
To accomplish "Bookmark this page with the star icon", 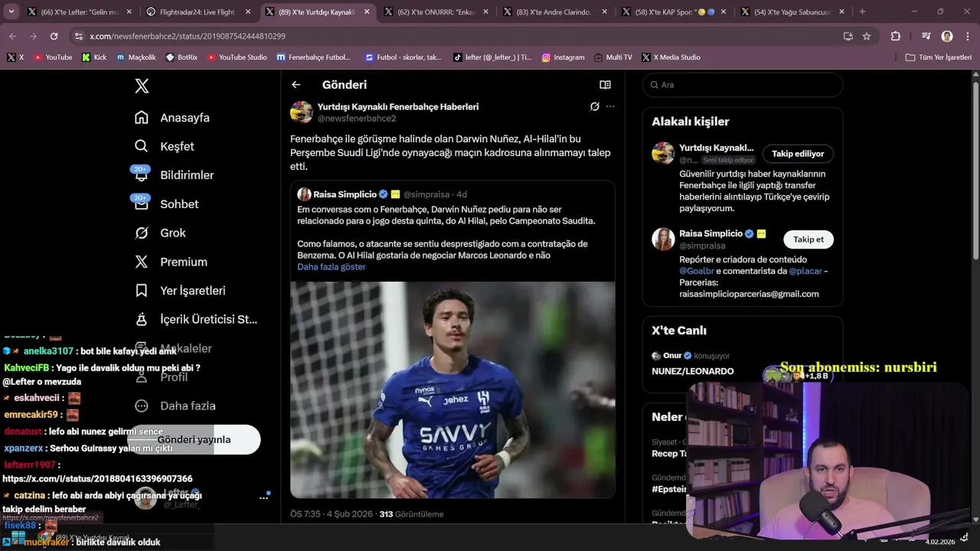I will coord(867,36).
